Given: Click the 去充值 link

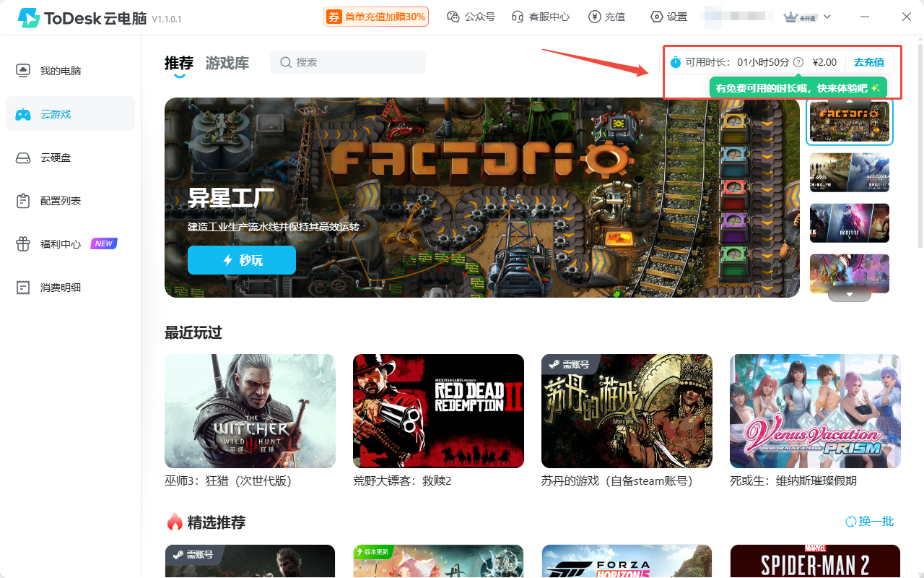Looking at the screenshot, I should coord(869,62).
